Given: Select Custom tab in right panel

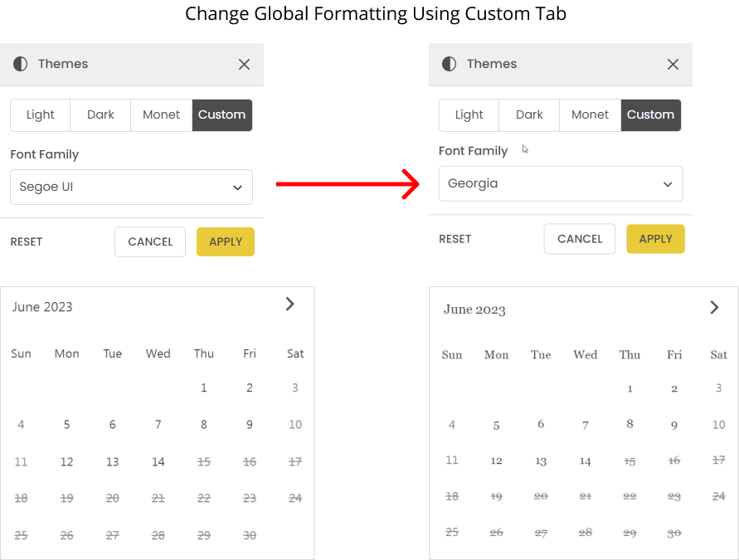Looking at the screenshot, I should click(x=650, y=115).
